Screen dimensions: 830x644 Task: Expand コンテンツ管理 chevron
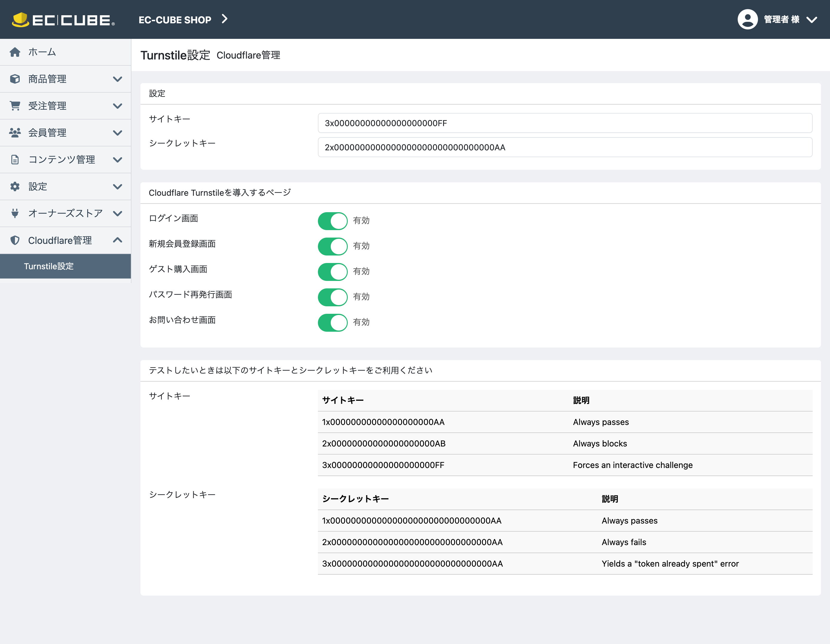[x=118, y=160]
